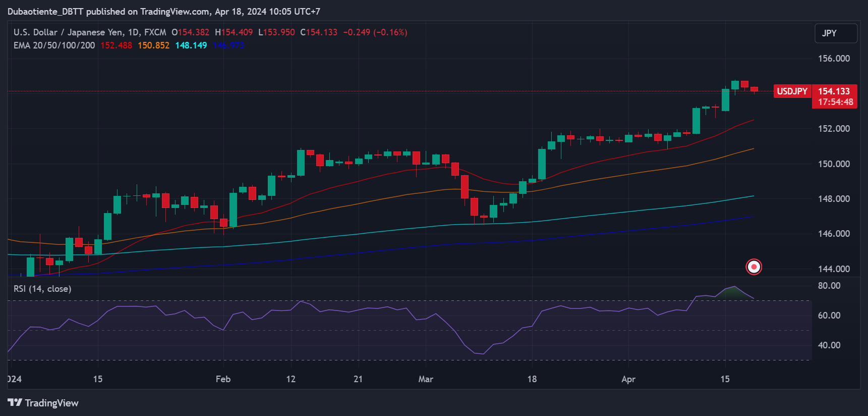Image resolution: width=868 pixels, height=416 pixels.
Task: Click the U.S. Dollar / Japanese Yen title
Action: coord(68,32)
